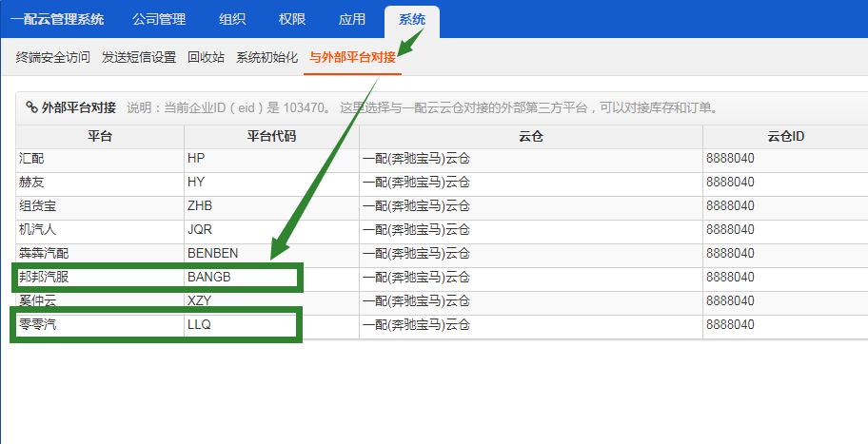Open 发送短信设置 settings page
This screenshot has width=868, height=444.
point(139,57)
